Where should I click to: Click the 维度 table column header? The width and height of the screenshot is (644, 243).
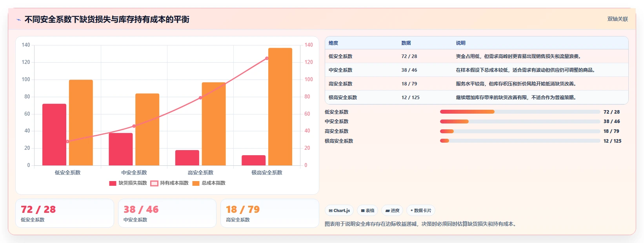tap(333, 43)
